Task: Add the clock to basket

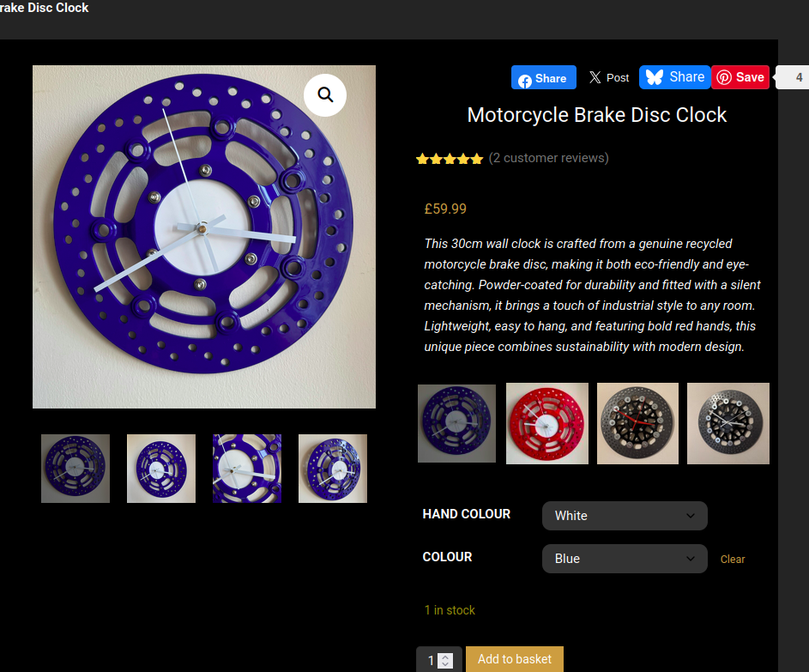Action: (515, 659)
